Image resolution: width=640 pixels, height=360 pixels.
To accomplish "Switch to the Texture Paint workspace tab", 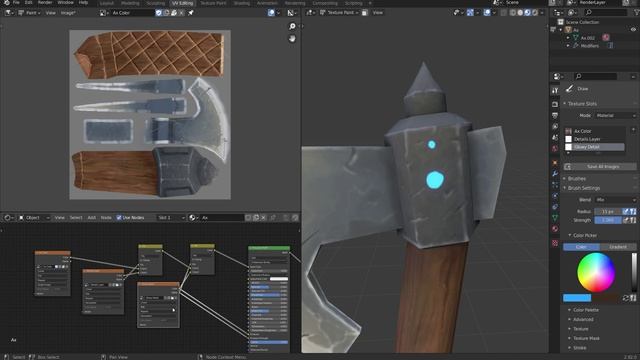I will click(x=213, y=3).
